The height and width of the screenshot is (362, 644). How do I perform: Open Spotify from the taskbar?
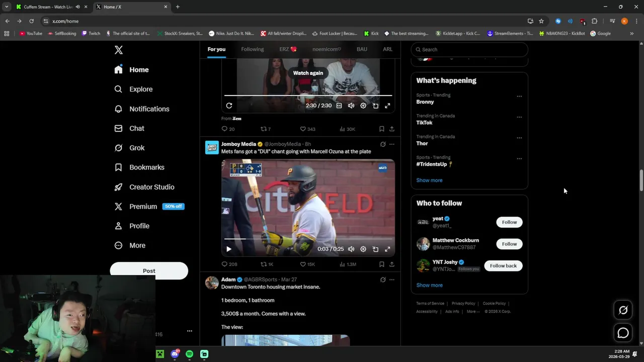(189, 354)
